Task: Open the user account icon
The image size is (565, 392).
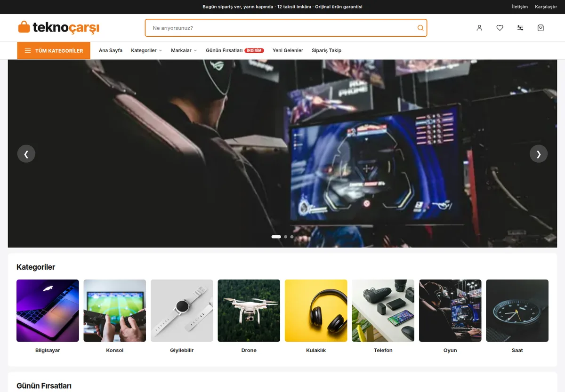Action: pyautogui.click(x=479, y=28)
